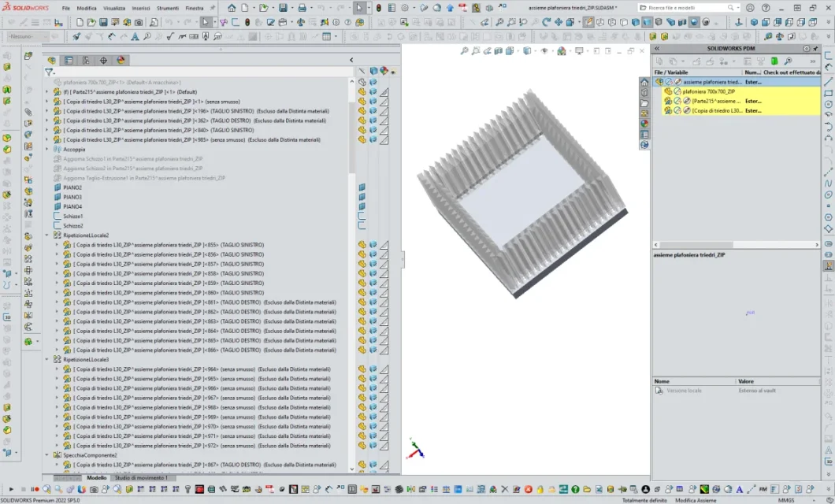This screenshot has width=835, height=504.
Task: Select PIANO2 plane in the tree
Action: pos(72,187)
